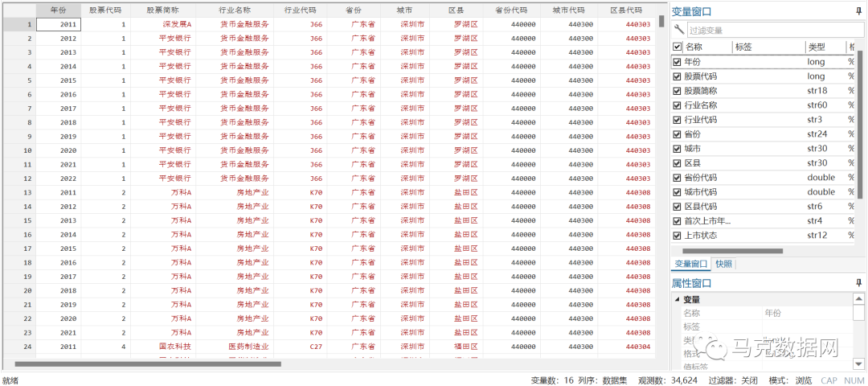Select the 年份 column header

tap(59, 10)
